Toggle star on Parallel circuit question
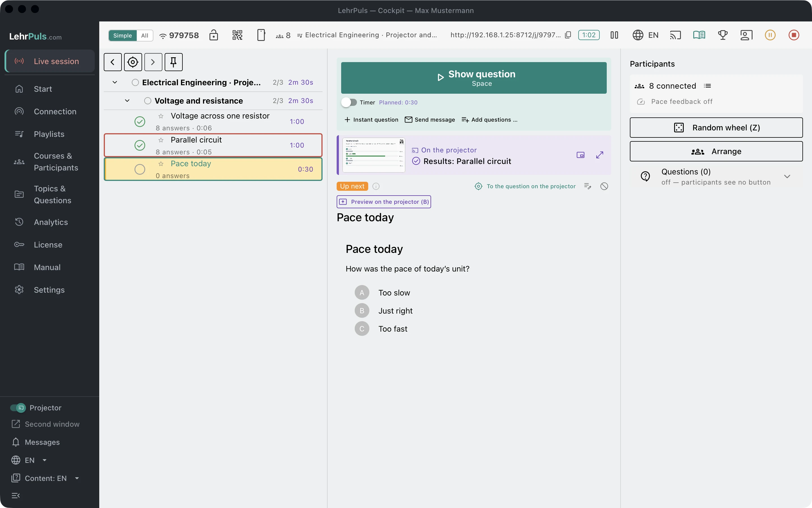The image size is (812, 508). pos(161,140)
